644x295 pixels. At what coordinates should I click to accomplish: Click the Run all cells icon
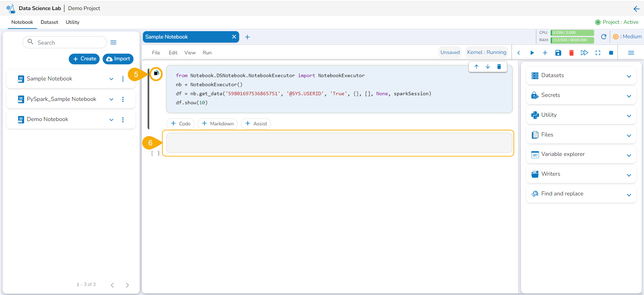point(584,53)
